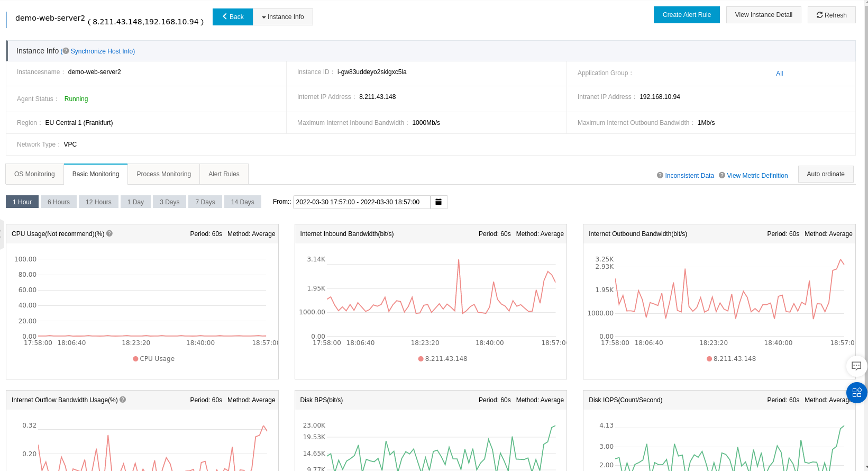Select the Basic Monitoring tab

(x=96, y=174)
